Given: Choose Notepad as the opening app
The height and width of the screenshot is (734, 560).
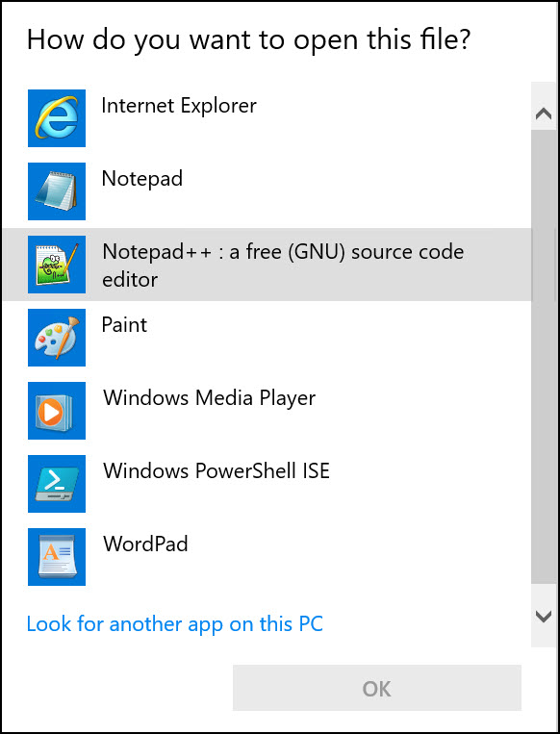Looking at the screenshot, I should coord(141,179).
